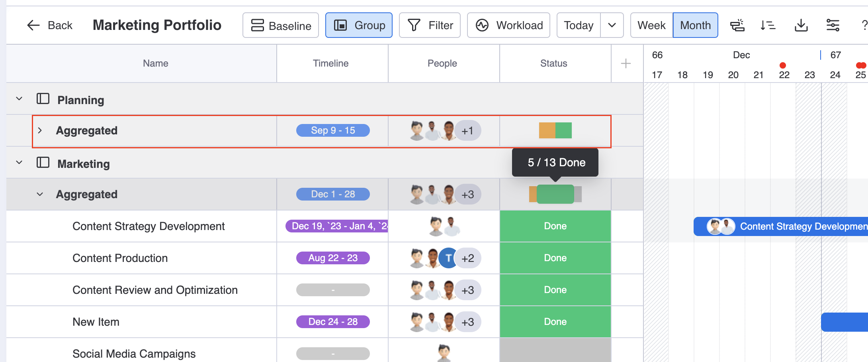Collapse the Planning group
Screen dimensions: 868x362
coord(19,99)
